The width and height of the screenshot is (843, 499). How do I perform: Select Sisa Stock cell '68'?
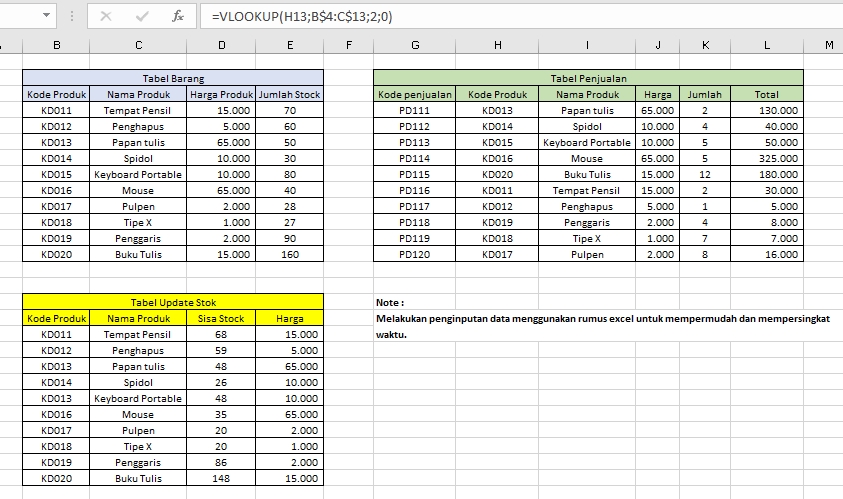pos(221,334)
